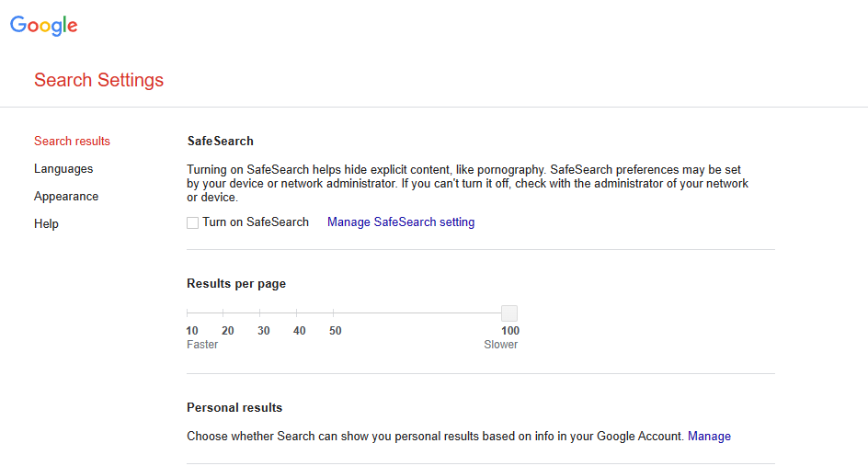Open the Manage personal results link
The image size is (868, 466).
click(709, 436)
